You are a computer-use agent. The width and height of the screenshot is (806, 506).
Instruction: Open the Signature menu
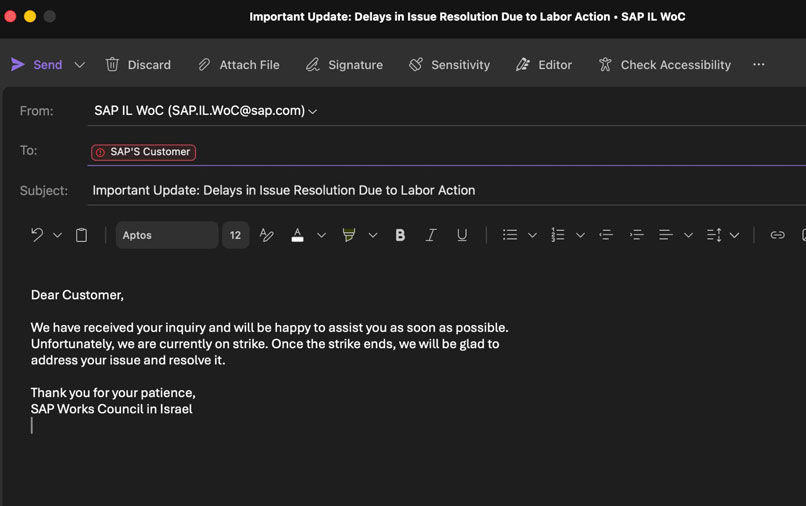344,65
